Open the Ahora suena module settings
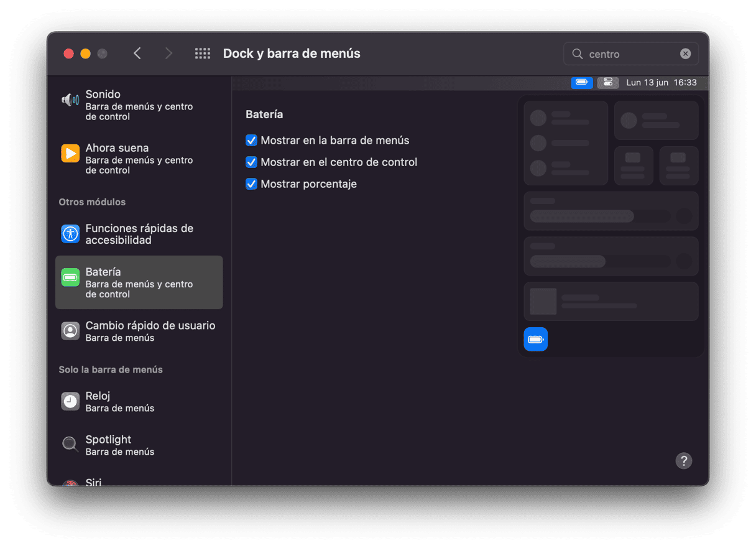The image size is (756, 548). coord(139,158)
